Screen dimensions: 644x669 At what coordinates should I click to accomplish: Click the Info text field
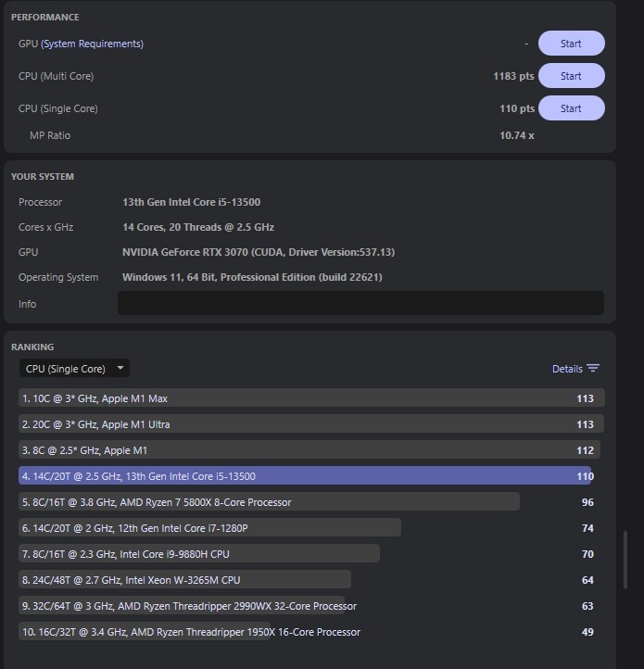360,304
